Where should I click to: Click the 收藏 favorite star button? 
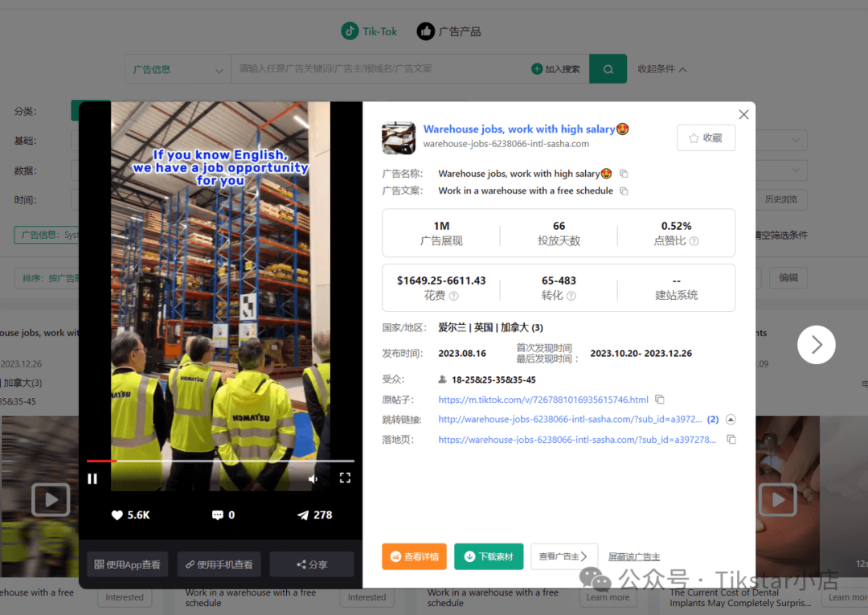point(706,137)
